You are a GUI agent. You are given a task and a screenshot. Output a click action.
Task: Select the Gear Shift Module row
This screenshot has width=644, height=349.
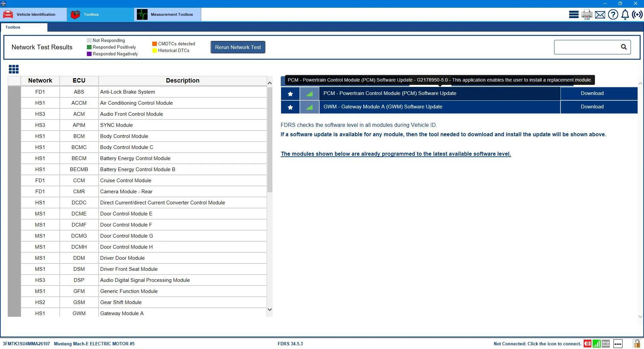click(144, 302)
